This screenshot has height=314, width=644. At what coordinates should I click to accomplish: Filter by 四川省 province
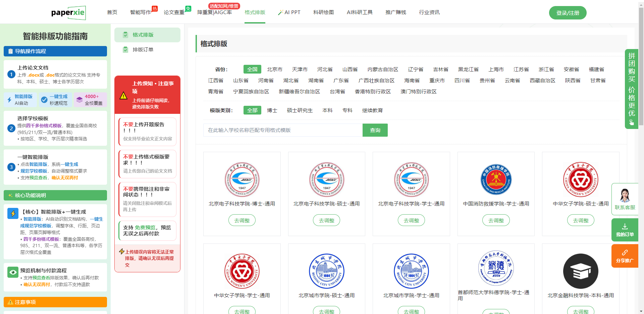pyautogui.click(x=462, y=81)
